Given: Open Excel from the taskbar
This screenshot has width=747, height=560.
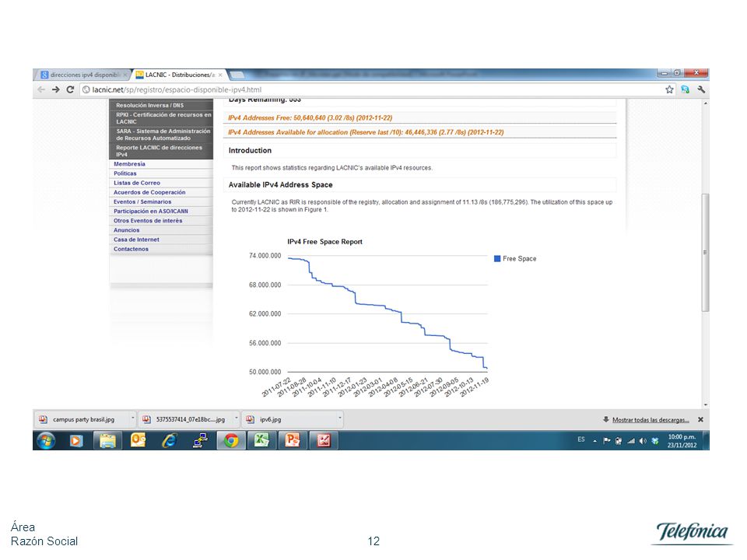Looking at the screenshot, I should click(x=261, y=441).
